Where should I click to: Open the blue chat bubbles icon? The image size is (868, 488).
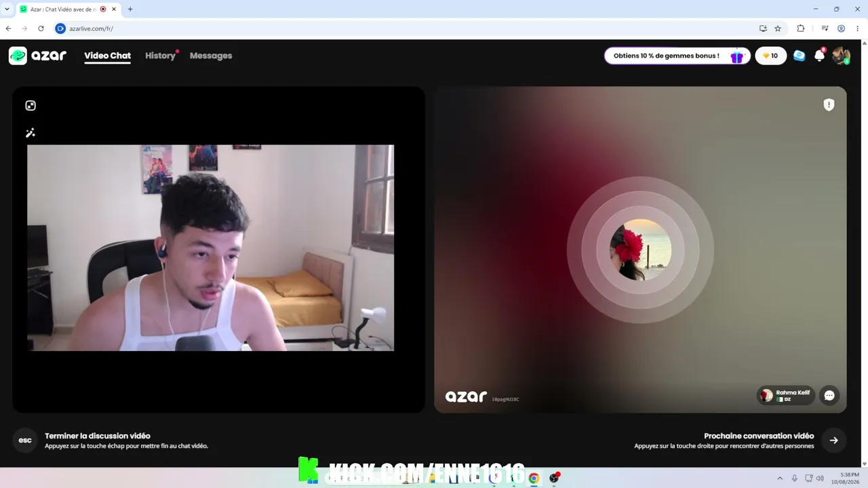tap(800, 56)
